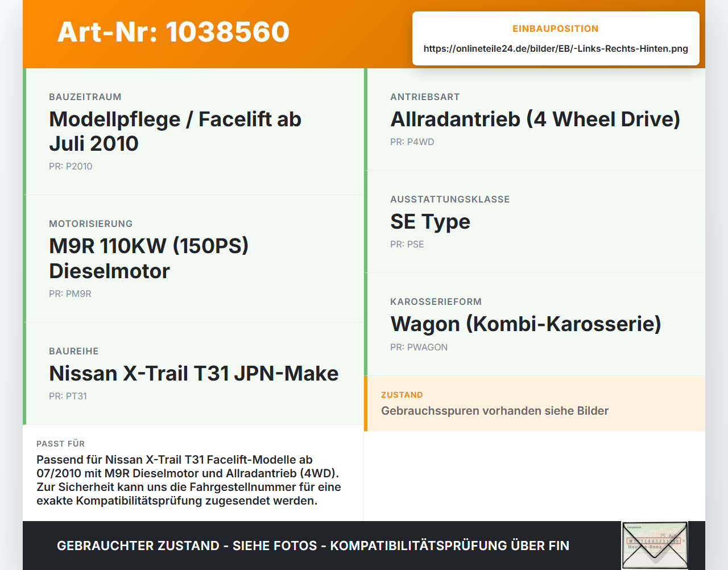Open the Einbauposition image URL link
The image size is (728, 570).
pyautogui.click(x=556, y=48)
